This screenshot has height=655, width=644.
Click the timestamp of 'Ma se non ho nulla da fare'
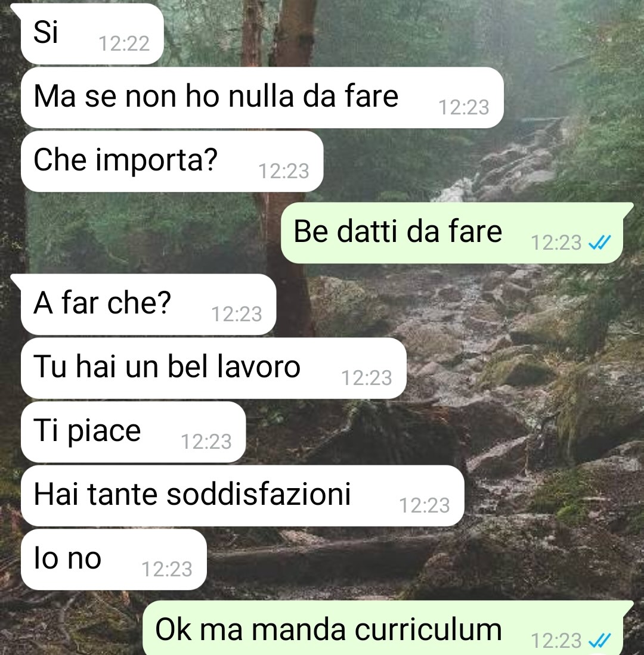click(464, 107)
